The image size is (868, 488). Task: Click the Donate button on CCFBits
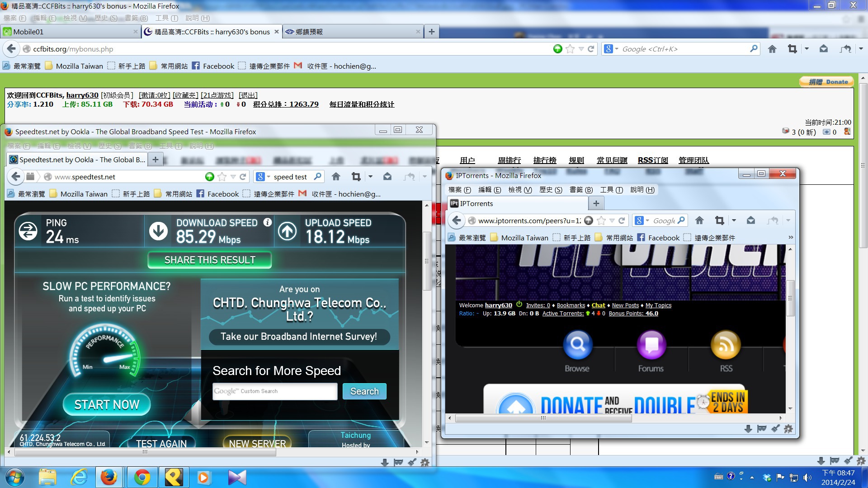(826, 82)
